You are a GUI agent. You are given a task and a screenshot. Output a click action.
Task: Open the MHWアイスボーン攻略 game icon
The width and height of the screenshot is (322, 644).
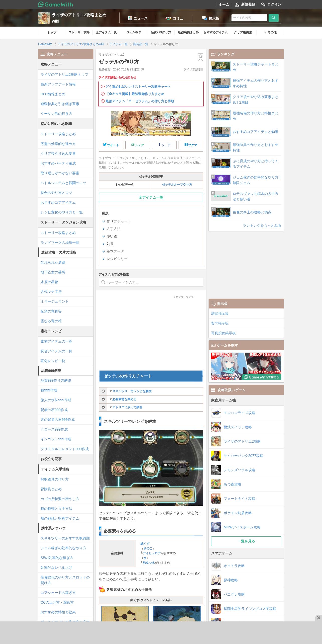[216, 527]
